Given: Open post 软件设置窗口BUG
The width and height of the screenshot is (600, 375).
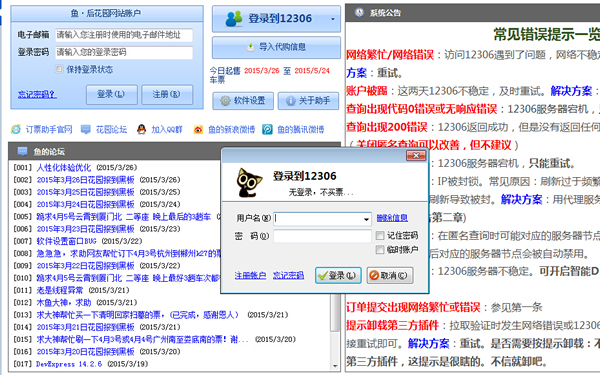Looking at the screenshot, I should [x=66, y=241].
